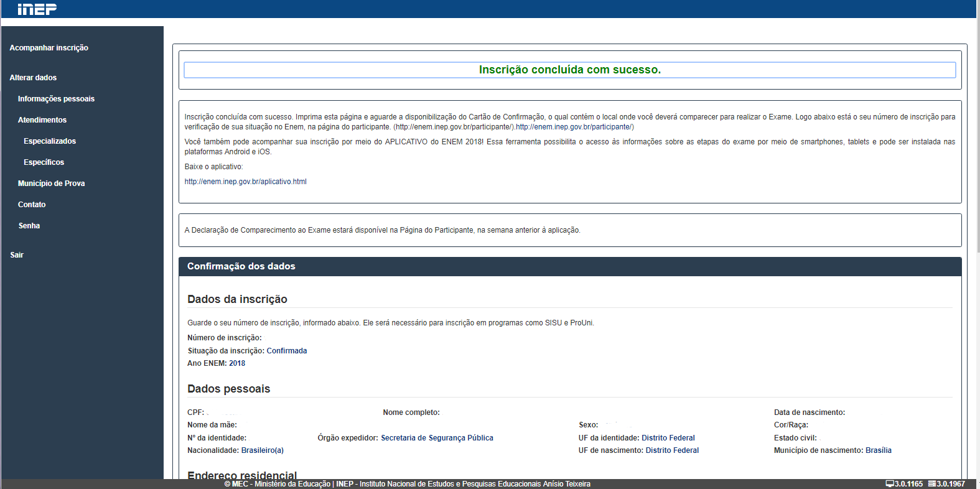Click 'UF da identidade: Distrito Federal' text
This screenshot has width=980, height=489.
pyautogui.click(x=637, y=438)
